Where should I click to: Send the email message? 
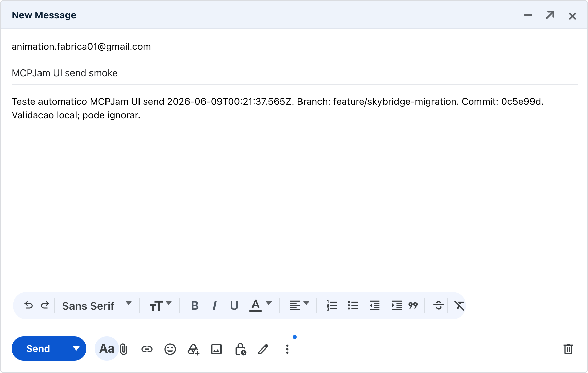click(38, 348)
